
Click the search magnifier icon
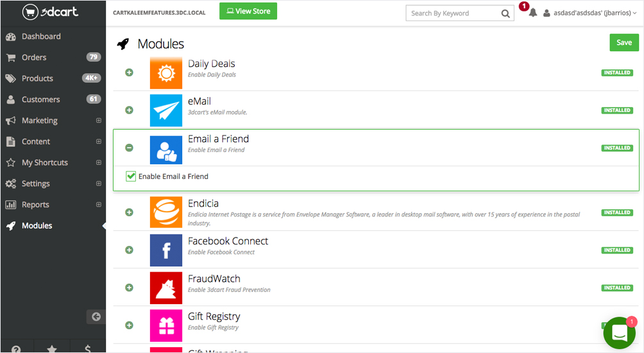[505, 13]
